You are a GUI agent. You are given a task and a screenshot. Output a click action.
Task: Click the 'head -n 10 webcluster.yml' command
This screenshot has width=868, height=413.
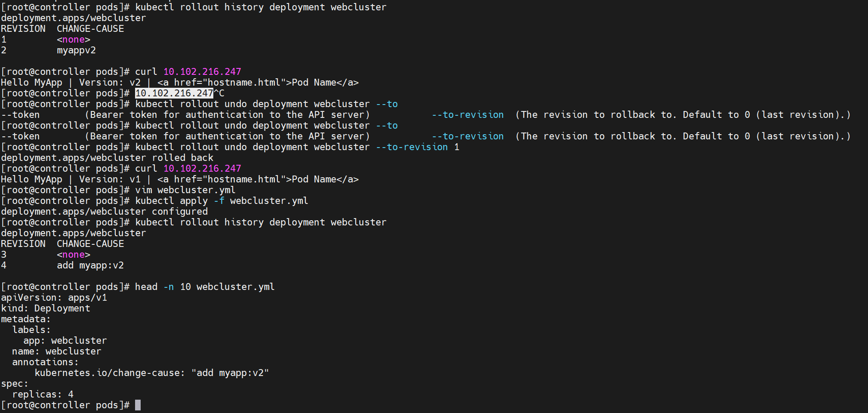205,287
